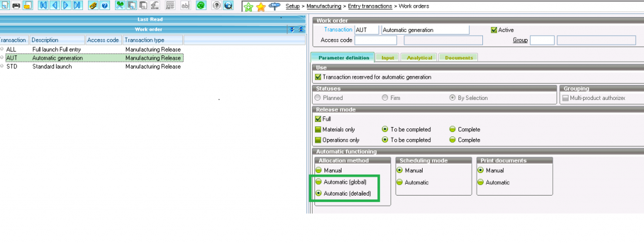Toggle the Active checkbox
The width and height of the screenshot is (644, 244).
click(494, 30)
